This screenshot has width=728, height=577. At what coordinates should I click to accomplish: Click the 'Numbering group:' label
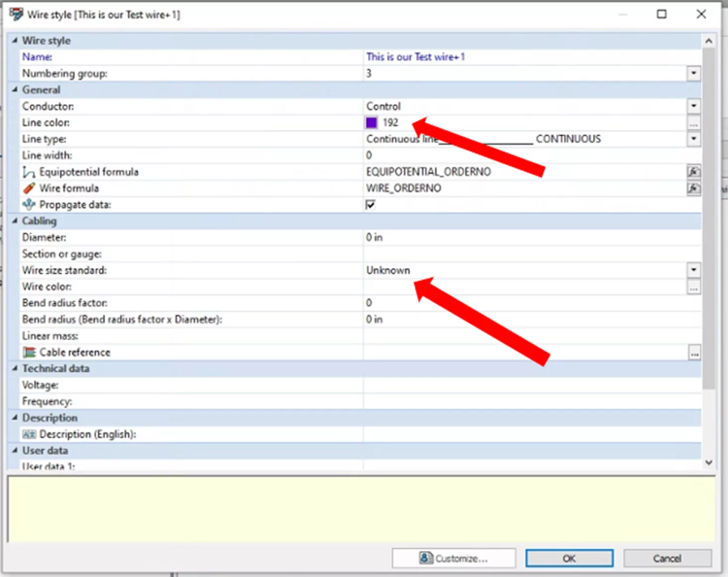coord(65,74)
